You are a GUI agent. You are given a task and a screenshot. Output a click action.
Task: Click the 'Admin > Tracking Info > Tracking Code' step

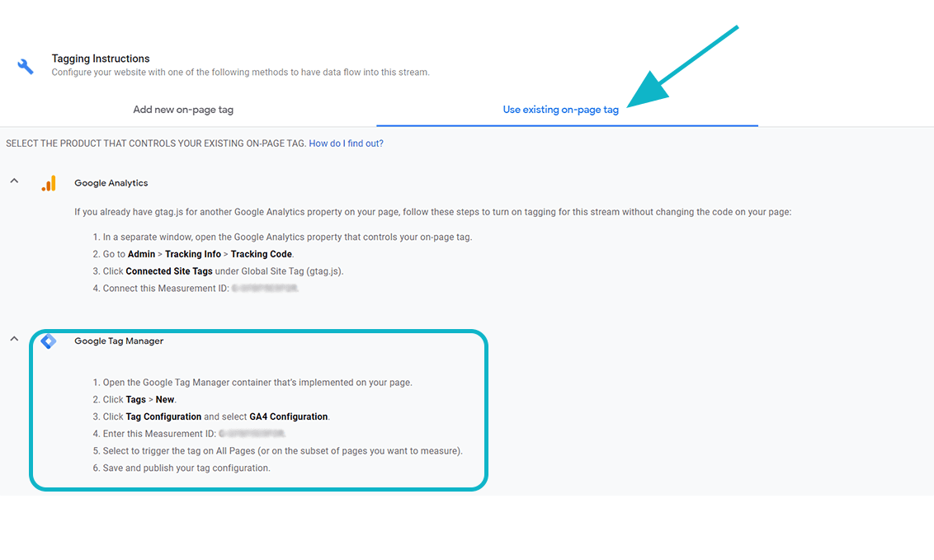click(x=193, y=254)
